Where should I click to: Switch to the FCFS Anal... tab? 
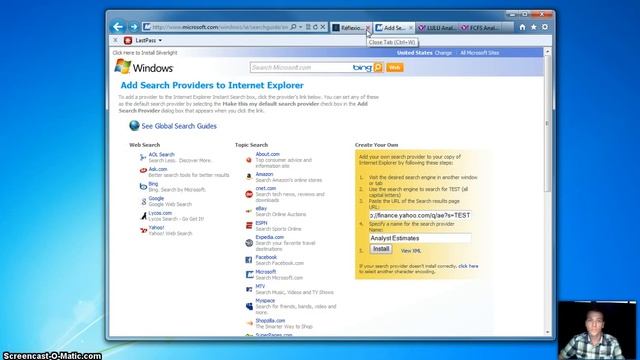tap(480, 28)
